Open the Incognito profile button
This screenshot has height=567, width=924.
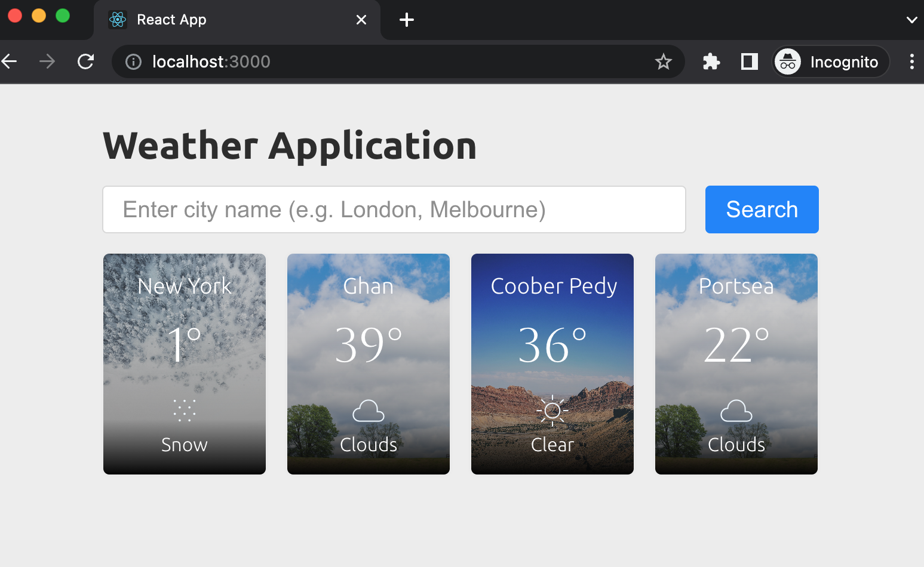coord(831,61)
